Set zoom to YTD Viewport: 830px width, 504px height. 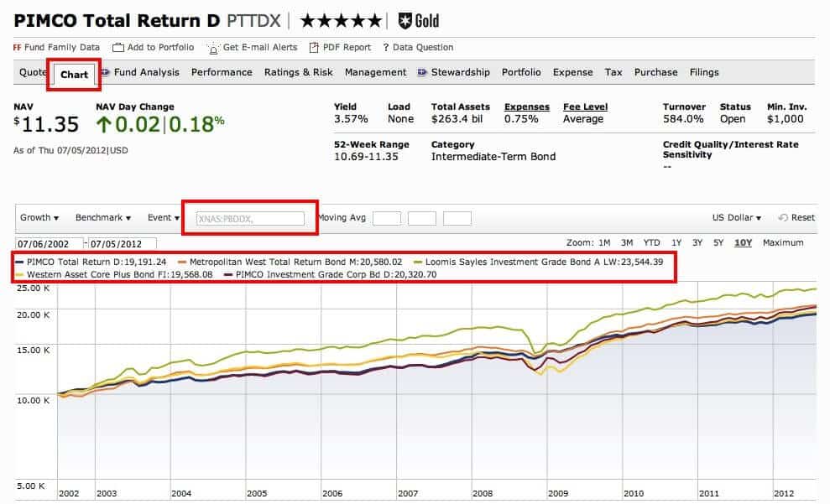click(651, 242)
